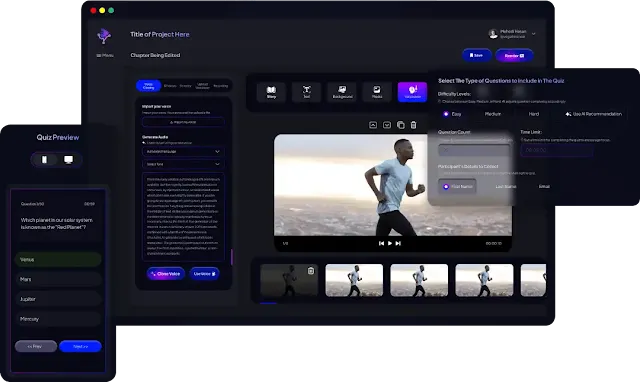Click the Use Voice button
Image resolution: width=640 pixels, height=382 pixels.
point(204,274)
